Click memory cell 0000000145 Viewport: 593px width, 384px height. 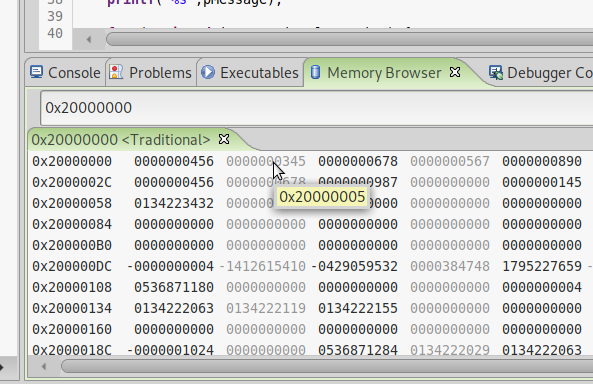[x=542, y=182]
